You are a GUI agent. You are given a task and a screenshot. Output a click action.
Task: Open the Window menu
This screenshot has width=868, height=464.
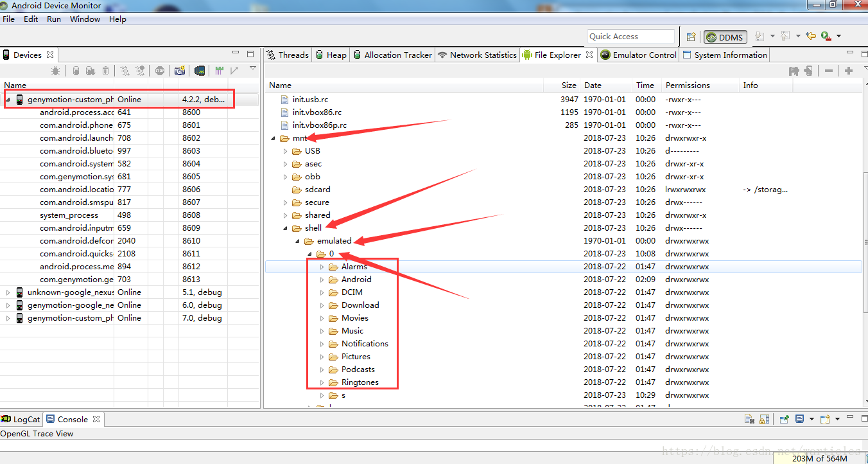click(x=85, y=19)
